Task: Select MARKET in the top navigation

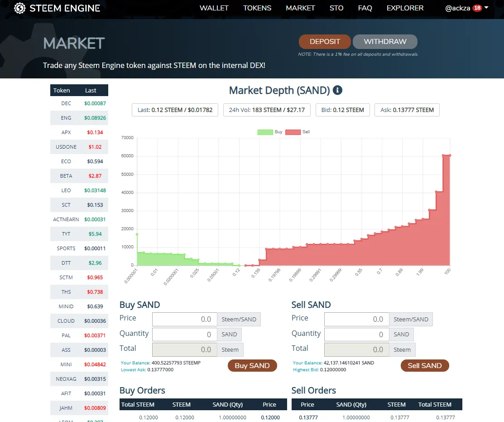Action: tap(300, 8)
